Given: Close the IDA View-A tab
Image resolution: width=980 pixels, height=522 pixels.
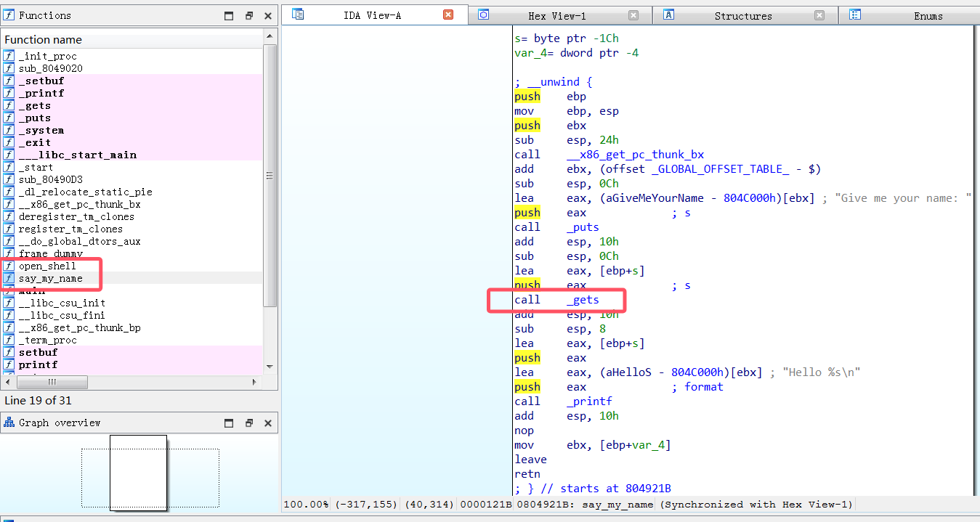Looking at the screenshot, I should pos(448,15).
